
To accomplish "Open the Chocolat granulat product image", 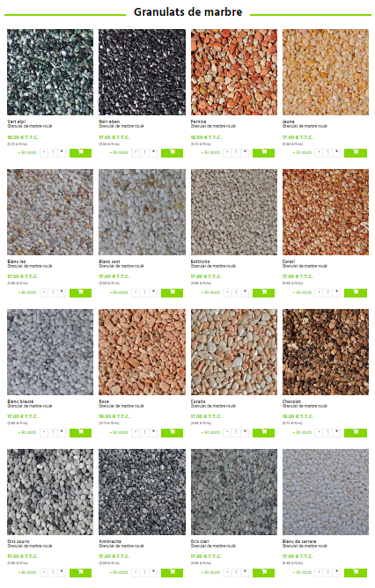I will click(x=326, y=352).
